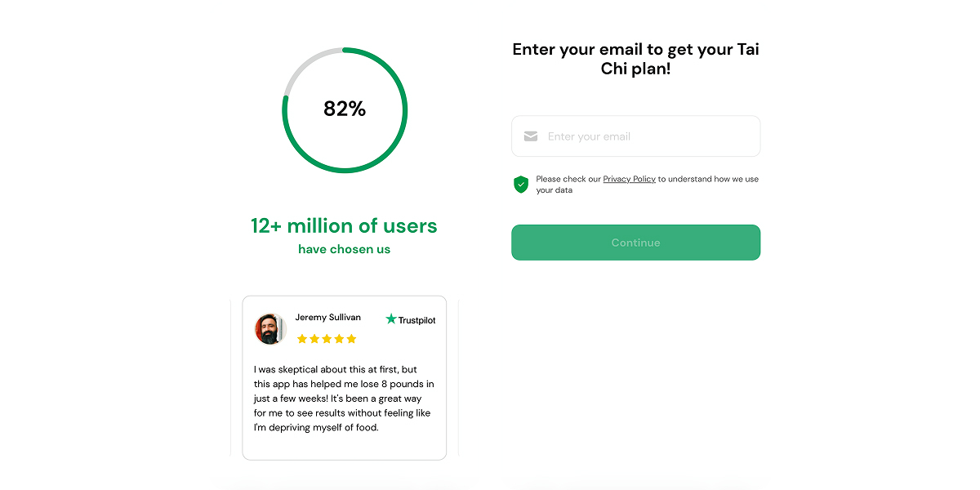Screen dimensions: 980x490
Task: Select the testimonial review card
Action: (344, 376)
